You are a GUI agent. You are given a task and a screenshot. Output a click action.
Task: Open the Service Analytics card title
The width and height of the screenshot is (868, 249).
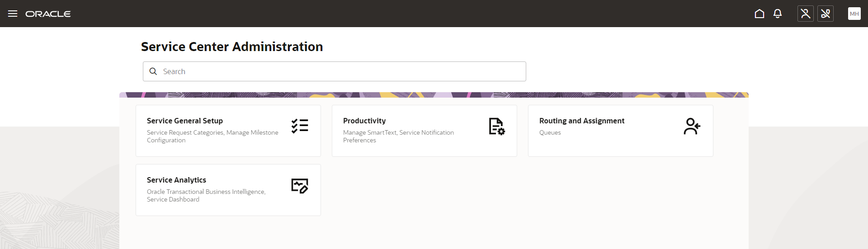(176, 180)
